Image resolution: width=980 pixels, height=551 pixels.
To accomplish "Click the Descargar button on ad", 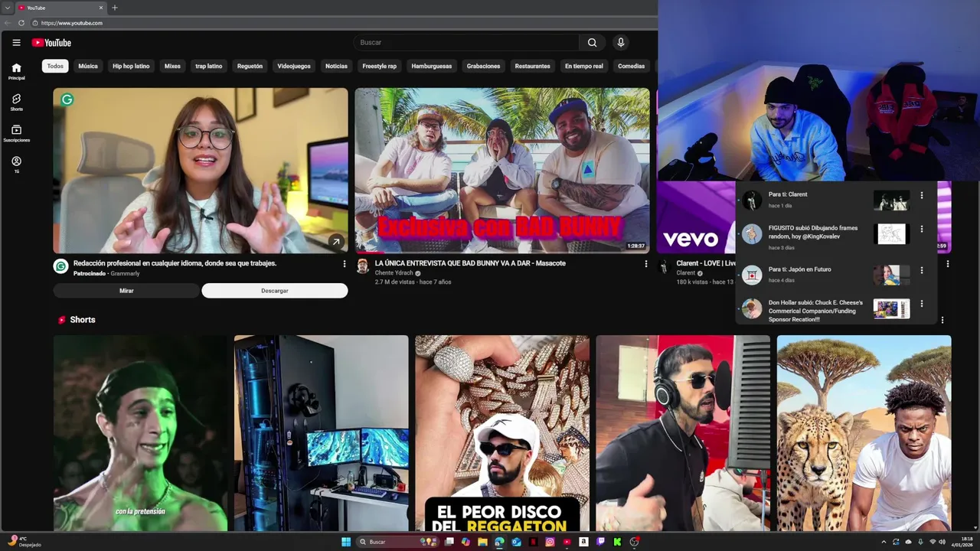I will (275, 291).
